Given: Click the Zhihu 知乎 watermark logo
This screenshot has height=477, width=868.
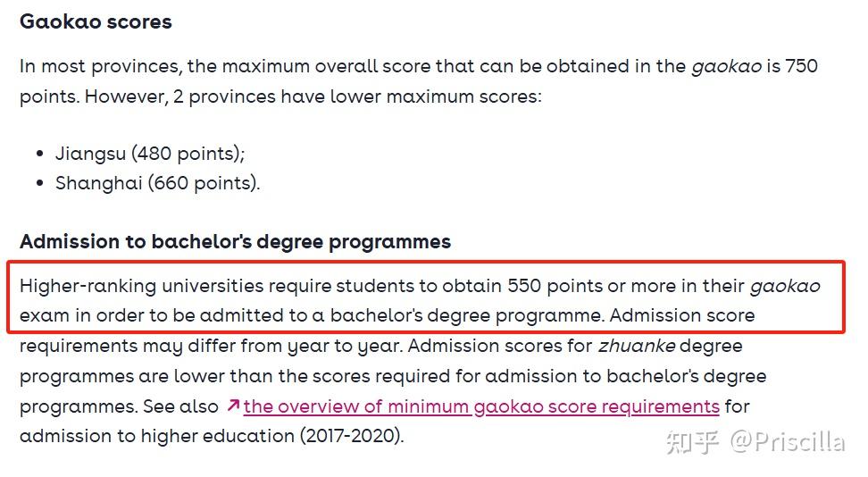Looking at the screenshot, I should [693, 441].
